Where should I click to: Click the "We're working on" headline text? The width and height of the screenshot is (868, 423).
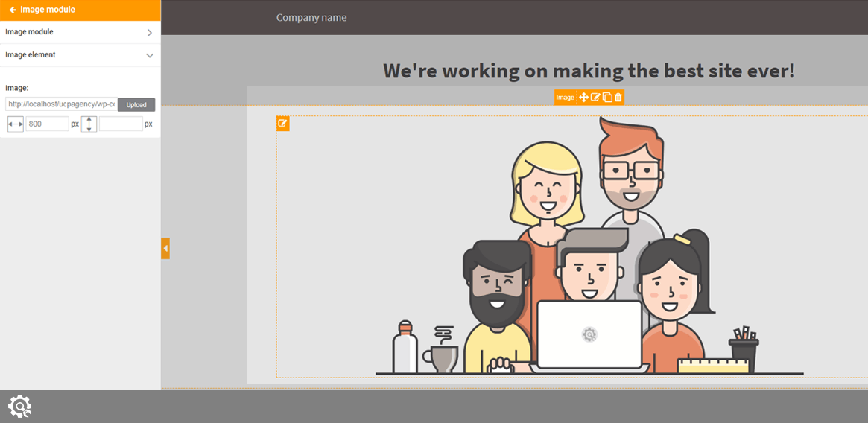click(x=589, y=71)
